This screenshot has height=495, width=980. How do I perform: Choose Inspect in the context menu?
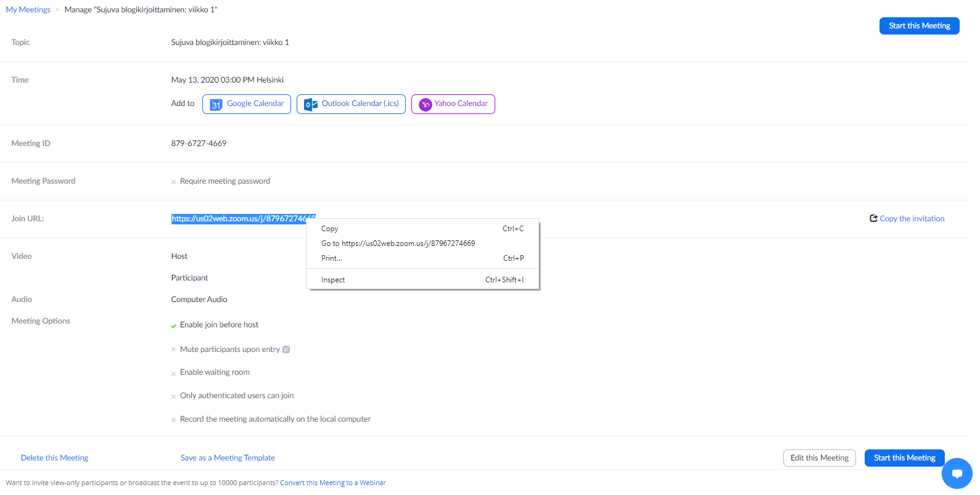(x=333, y=280)
